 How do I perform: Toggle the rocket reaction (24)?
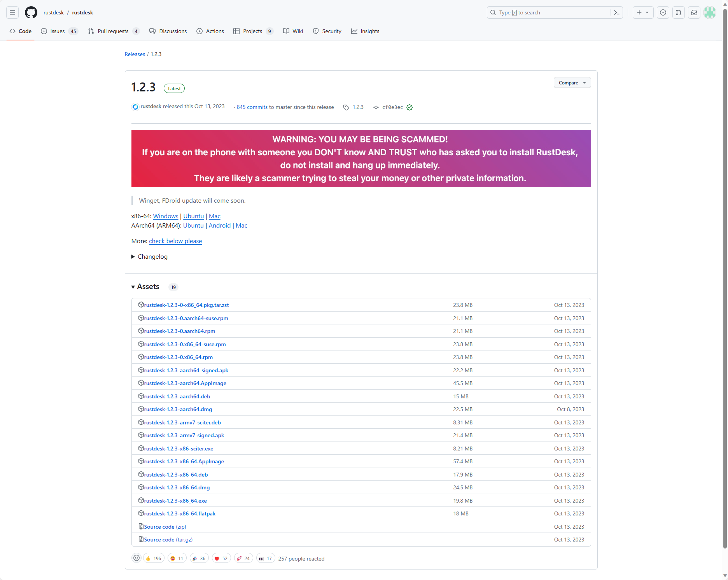243,558
